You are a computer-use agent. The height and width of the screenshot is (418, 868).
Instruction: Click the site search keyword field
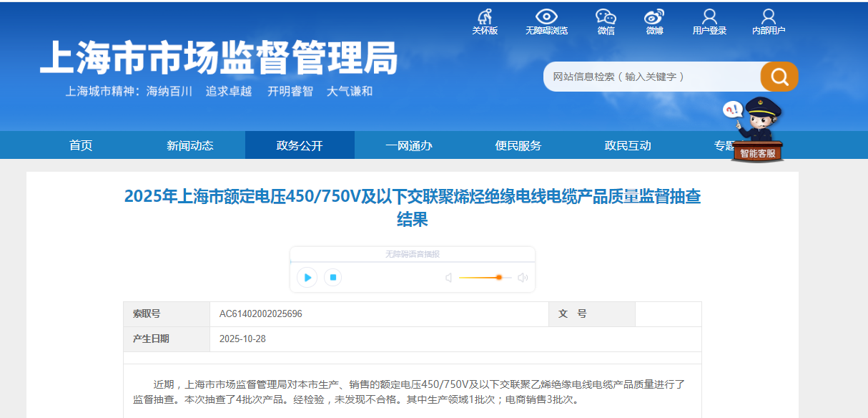(651, 77)
